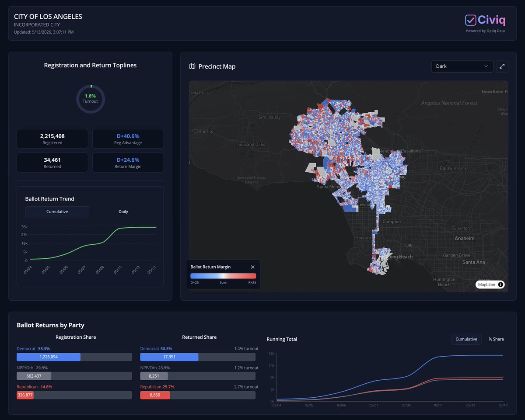Click the Civiq brand name text
The image size is (525, 420).
[492, 20]
